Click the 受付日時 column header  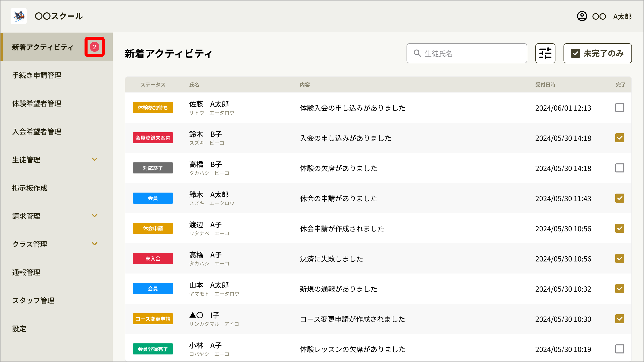tap(545, 84)
